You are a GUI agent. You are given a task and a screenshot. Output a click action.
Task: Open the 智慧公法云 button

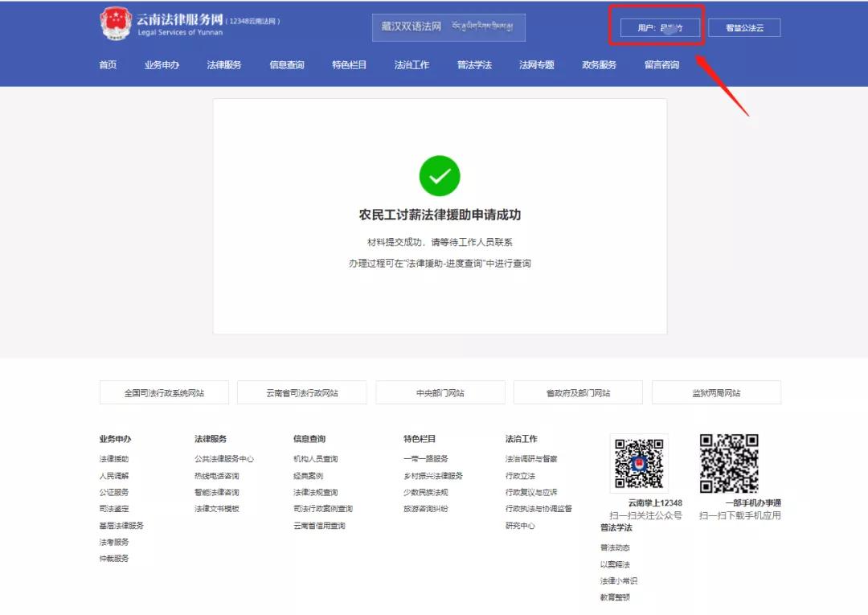pos(743,27)
